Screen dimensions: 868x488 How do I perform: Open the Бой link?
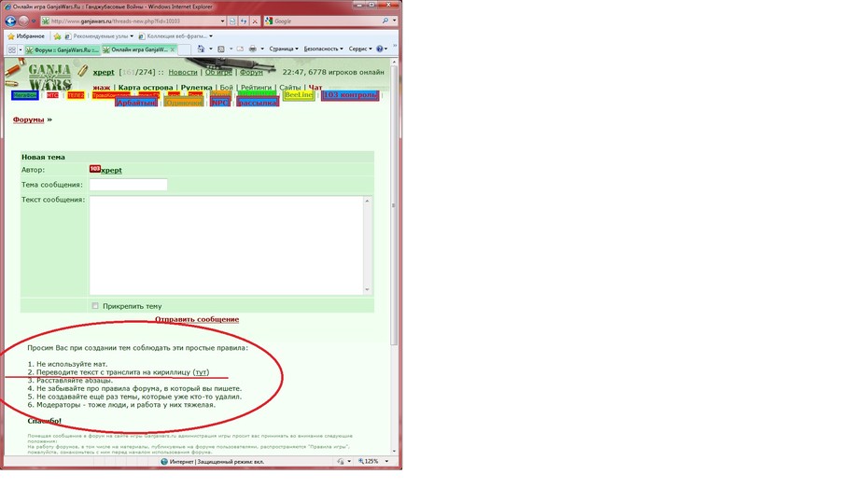point(227,88)
